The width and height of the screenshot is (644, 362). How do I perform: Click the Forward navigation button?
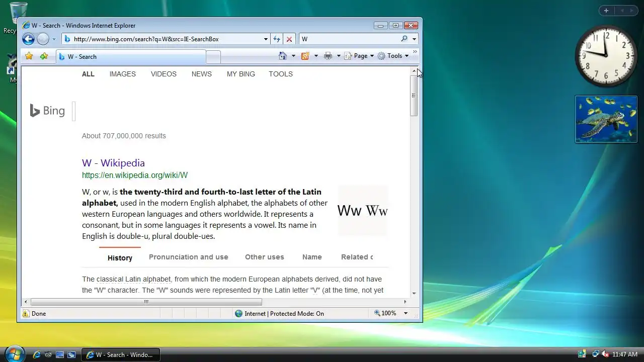click(x=43, y=39)
